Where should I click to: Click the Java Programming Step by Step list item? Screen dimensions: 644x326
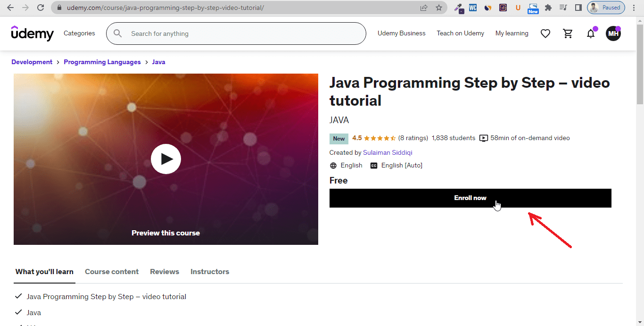click(x=107, y=297)
